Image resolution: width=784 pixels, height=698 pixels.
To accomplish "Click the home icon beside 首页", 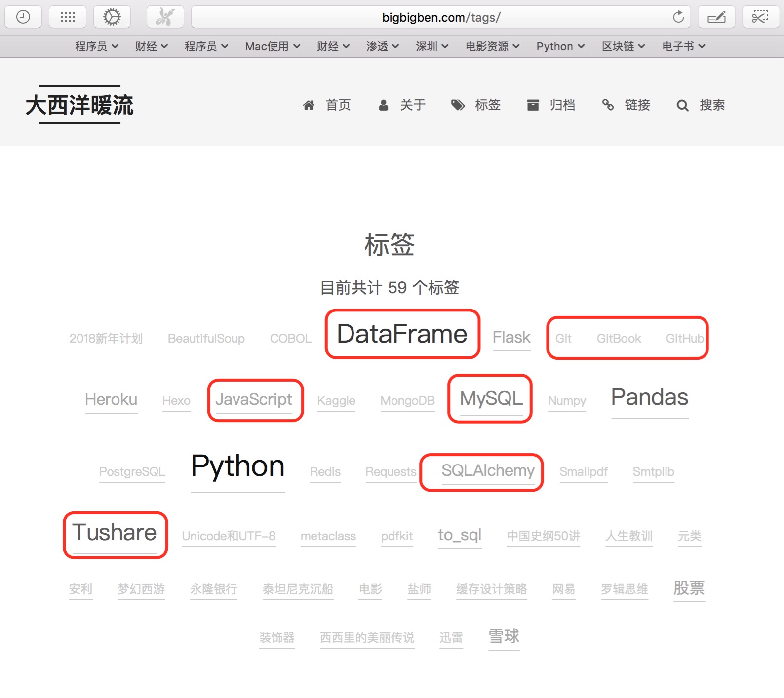I will coord(309,105).
